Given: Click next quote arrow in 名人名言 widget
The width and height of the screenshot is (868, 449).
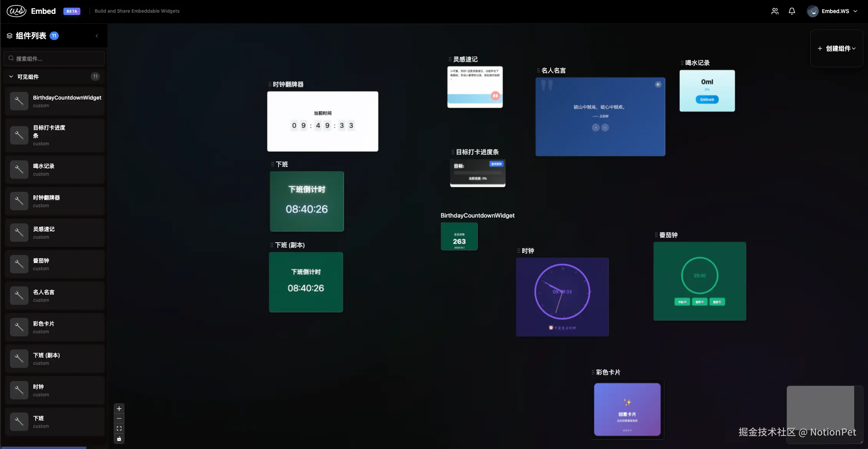Looking at the screenshot, I should point(605,128).
